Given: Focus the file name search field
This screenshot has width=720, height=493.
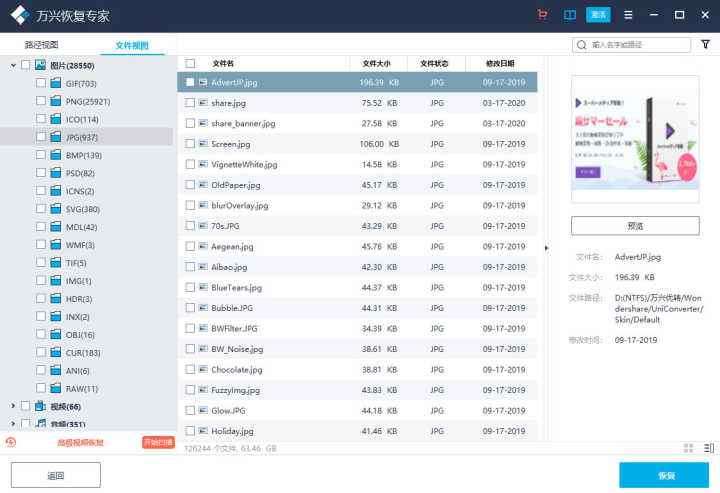Looking at the screenshot, I should click(x=631, y=45).
